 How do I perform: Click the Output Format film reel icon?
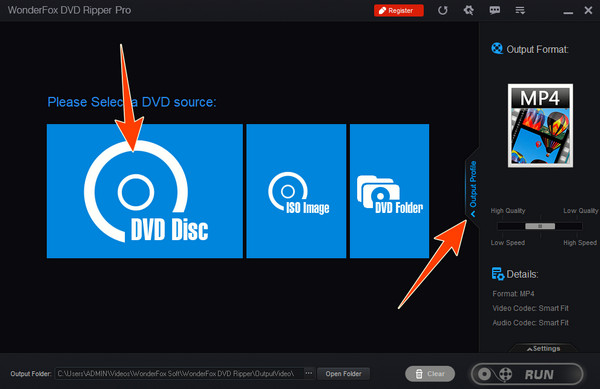[x=497, y=49]
